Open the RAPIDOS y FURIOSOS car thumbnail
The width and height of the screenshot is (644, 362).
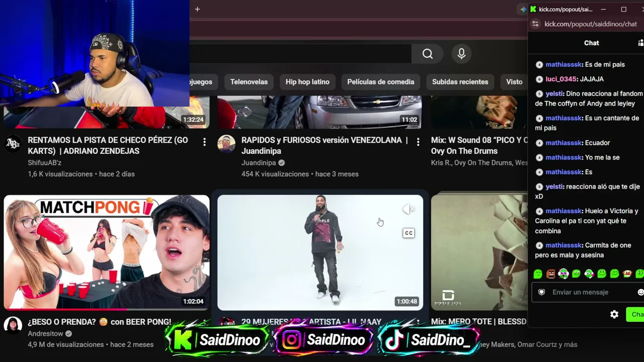point(319,112)
